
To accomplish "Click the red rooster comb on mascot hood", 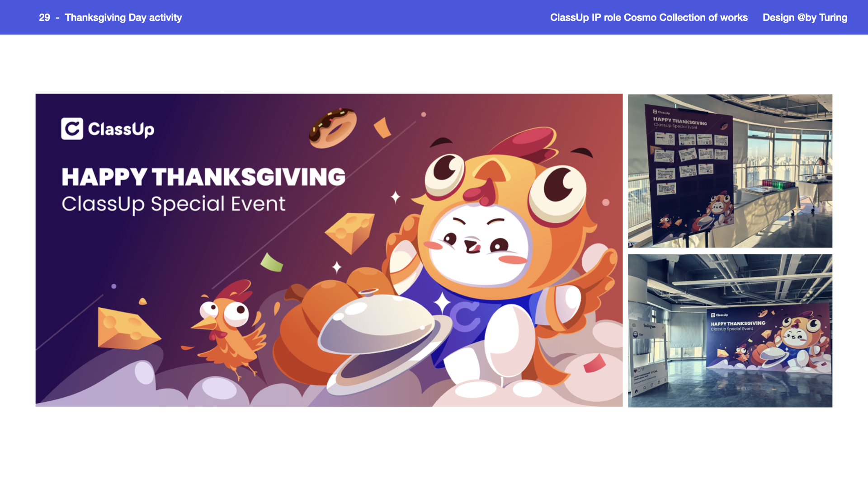I will point(524,143).
